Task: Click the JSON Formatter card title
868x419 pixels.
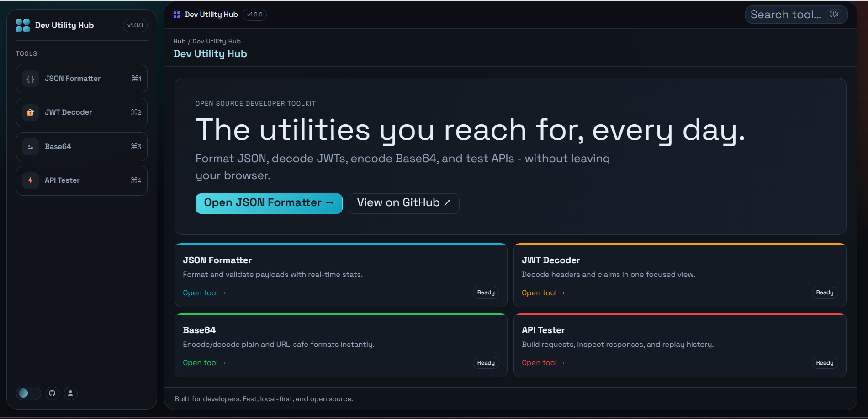Action: click(217, 260)
